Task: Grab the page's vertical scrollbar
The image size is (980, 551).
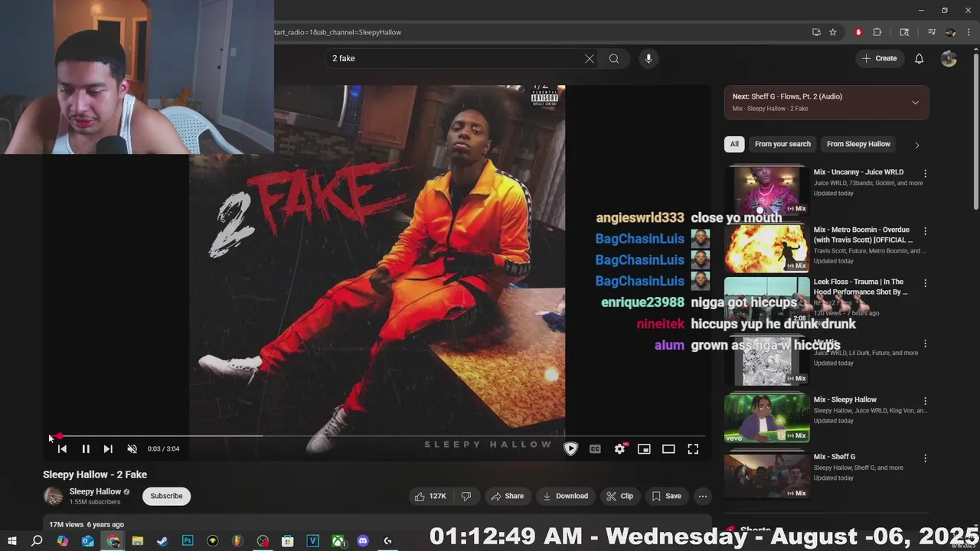Action: (x=976, y=130)
